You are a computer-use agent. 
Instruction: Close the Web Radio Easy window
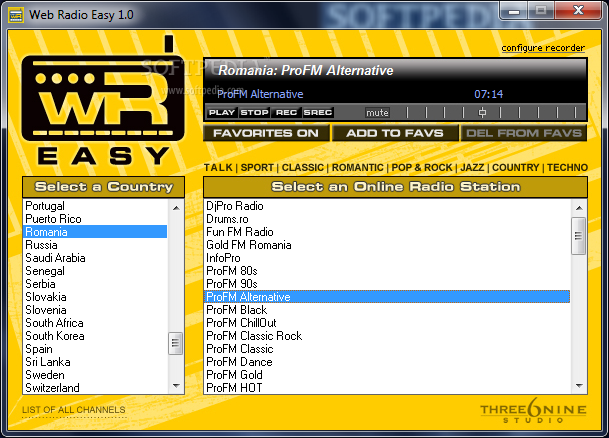click(x=579, y=10)
